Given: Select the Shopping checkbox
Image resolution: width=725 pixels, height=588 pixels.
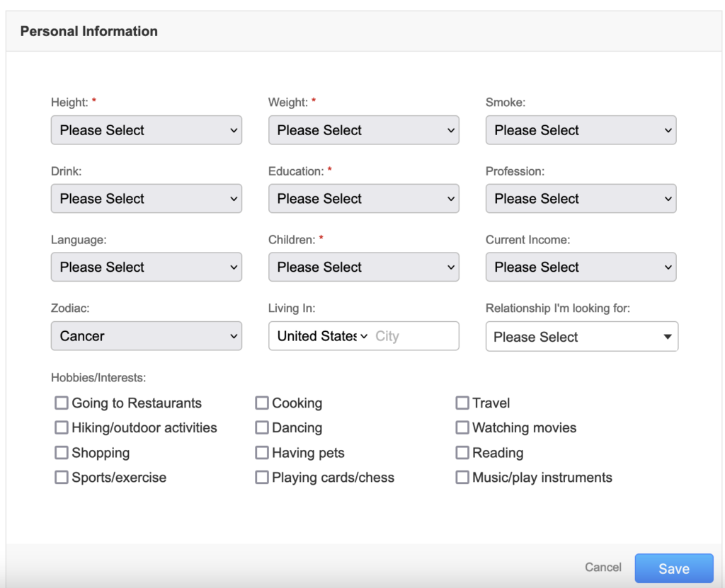Looking at the screenshot, I should [62, 453].
